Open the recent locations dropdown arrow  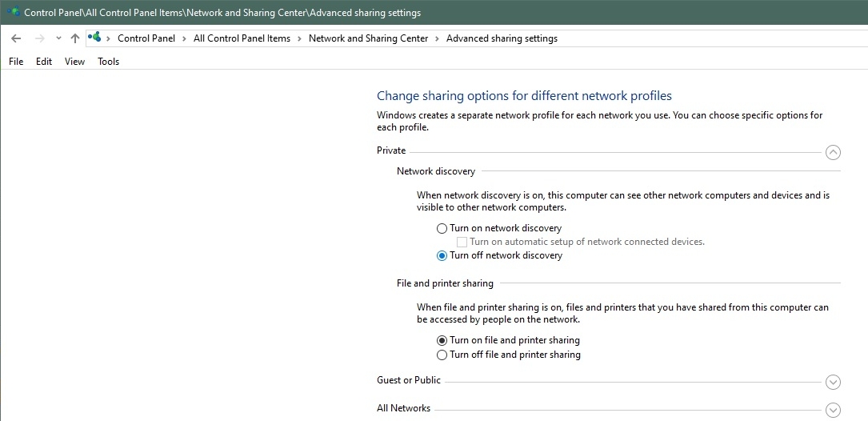58,38
